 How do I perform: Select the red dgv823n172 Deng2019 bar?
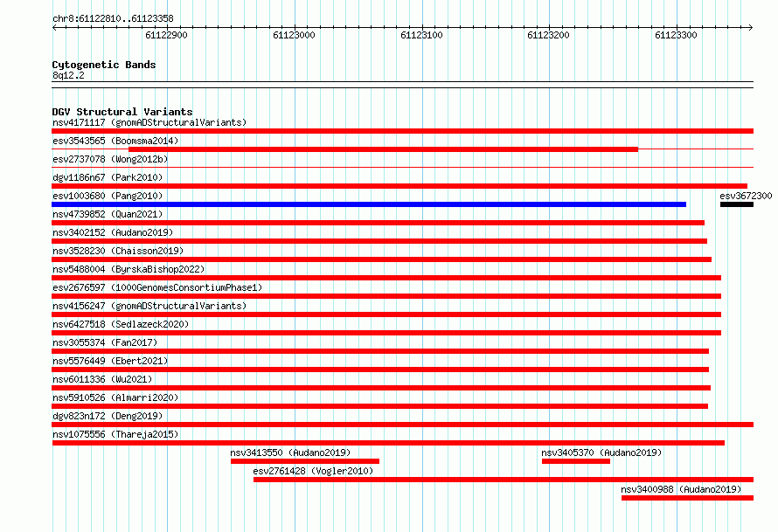(x=402, y=425)
